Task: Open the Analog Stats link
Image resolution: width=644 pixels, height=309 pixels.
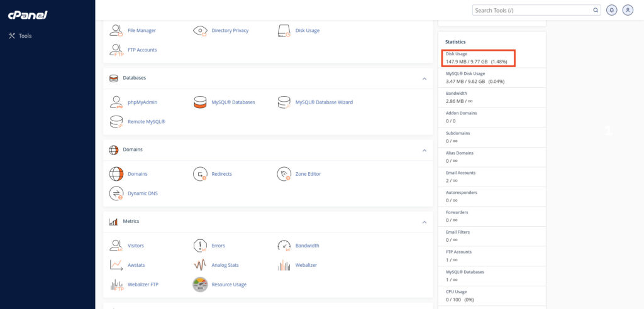Action: (225, 265)
